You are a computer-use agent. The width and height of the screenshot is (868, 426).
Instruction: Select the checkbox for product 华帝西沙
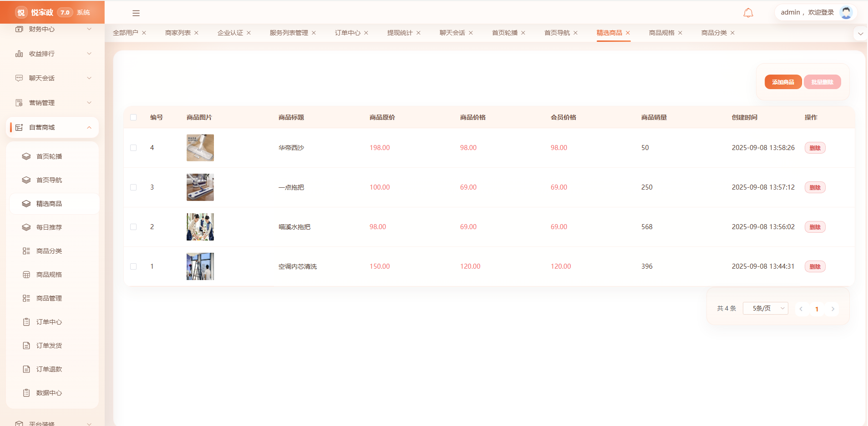point(133,148)
